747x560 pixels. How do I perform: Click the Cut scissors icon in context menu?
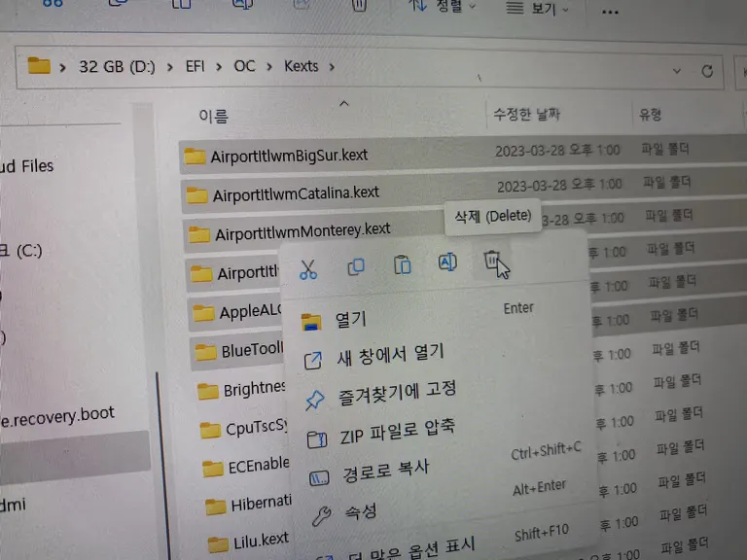coord(308,269)
